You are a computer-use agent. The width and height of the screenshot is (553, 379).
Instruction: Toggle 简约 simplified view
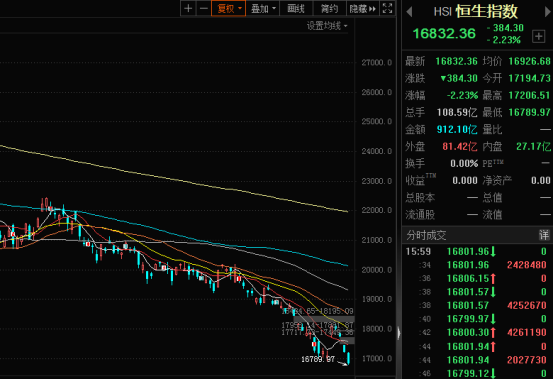(329, 8)
